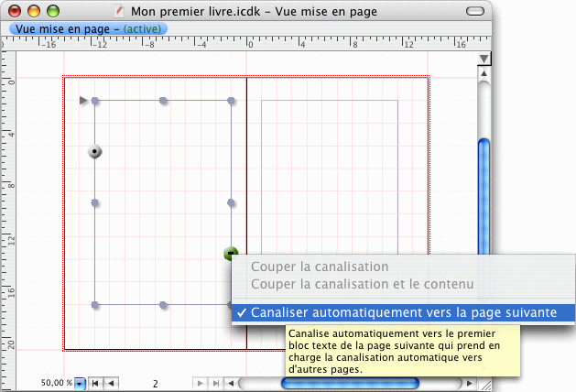Click the bottom-left handle of text block
The height and width of the screenshot is (392, 576).
[x=94, y=305]
